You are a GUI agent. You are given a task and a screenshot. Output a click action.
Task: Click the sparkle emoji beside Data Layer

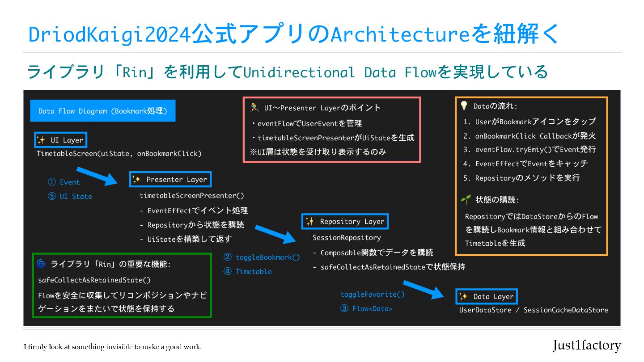tap(464, 296)
